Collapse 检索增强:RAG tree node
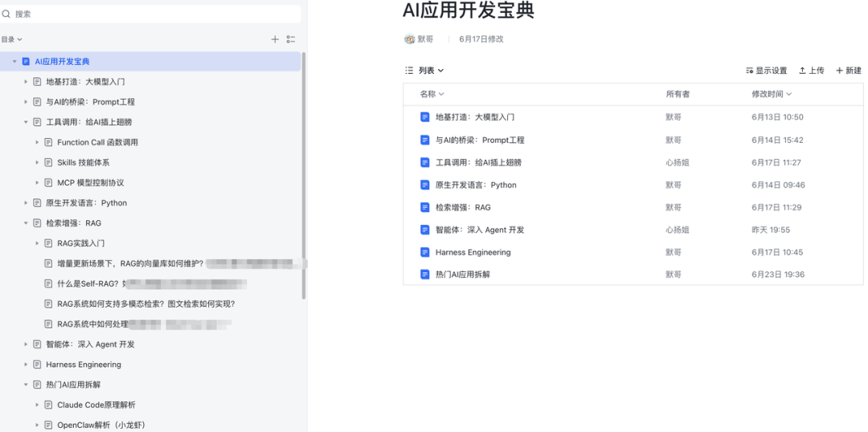 [26, 223]
